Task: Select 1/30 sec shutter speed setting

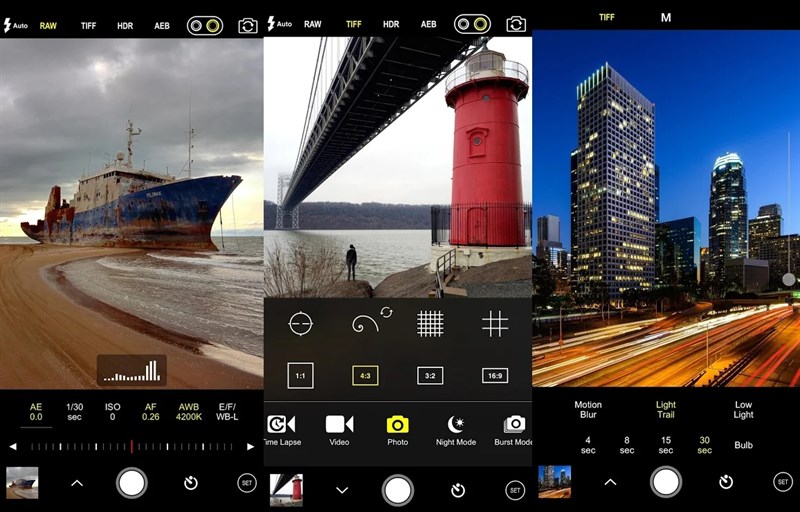Action: tap(74, 412)
